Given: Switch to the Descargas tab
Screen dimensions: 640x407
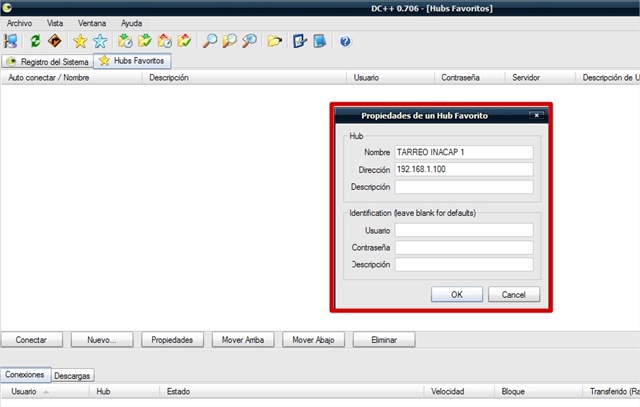Looking at the screenshot, I should pos(72,376).
